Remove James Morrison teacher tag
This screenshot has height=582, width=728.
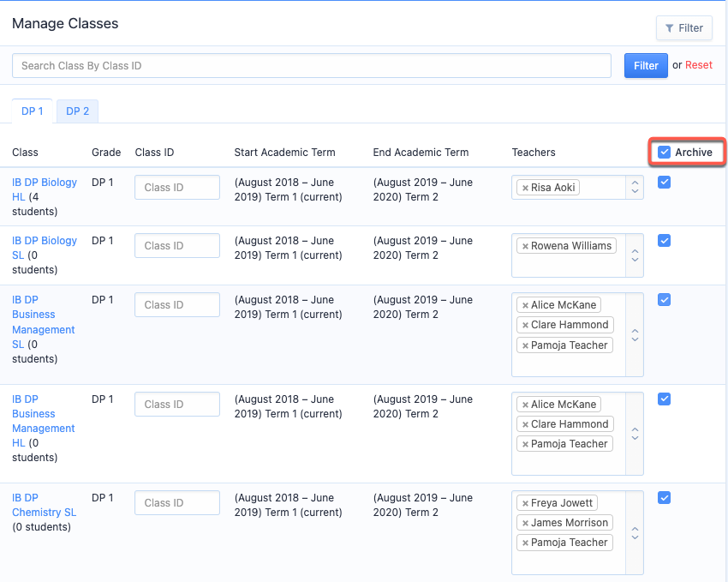(525, 524)
